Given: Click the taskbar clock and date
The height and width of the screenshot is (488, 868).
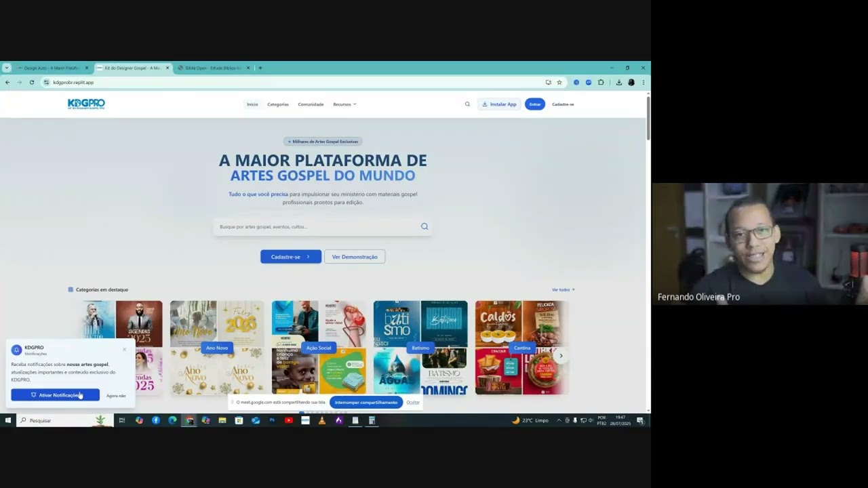Looking at the screenshot, I should point(620,421).
